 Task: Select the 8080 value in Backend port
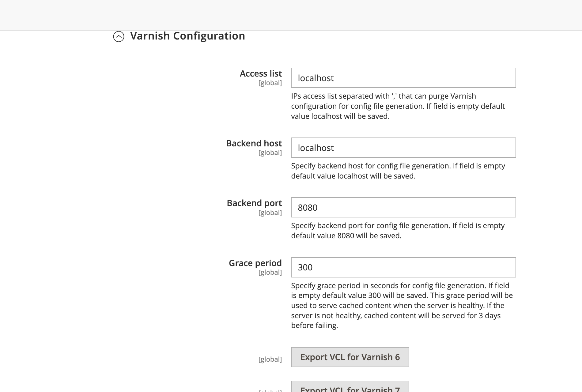pos(308,207)
